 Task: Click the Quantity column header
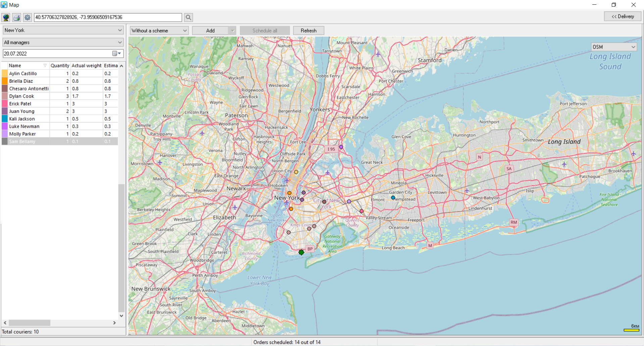(60, 65)
